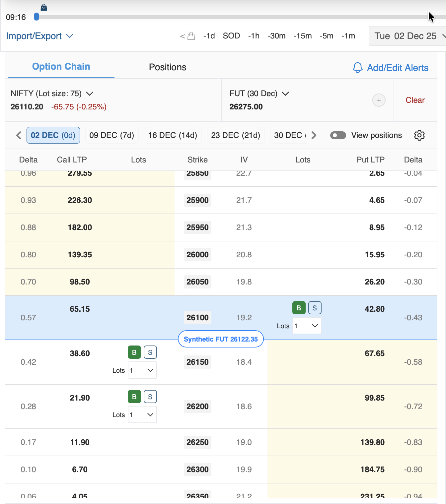Click the plus icon beside FUT

pyautogui.click(x=379, y=100)
